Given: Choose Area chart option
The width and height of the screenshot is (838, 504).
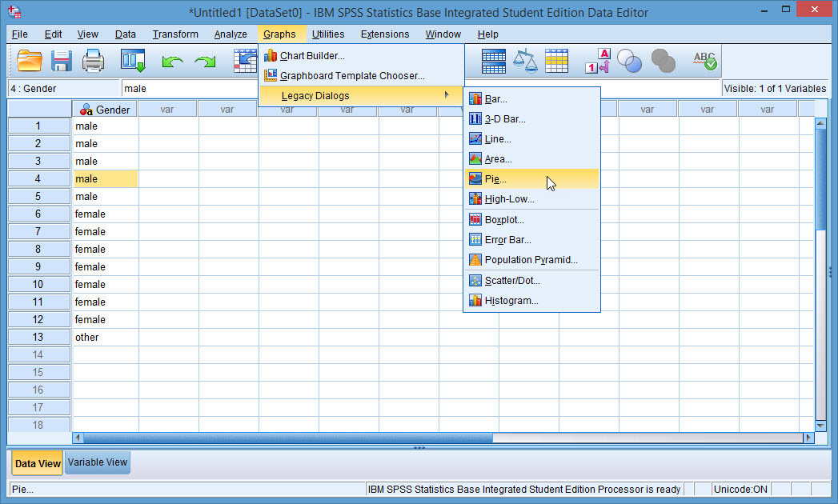Looking at the screenshot, I should [x=531, y=159].
